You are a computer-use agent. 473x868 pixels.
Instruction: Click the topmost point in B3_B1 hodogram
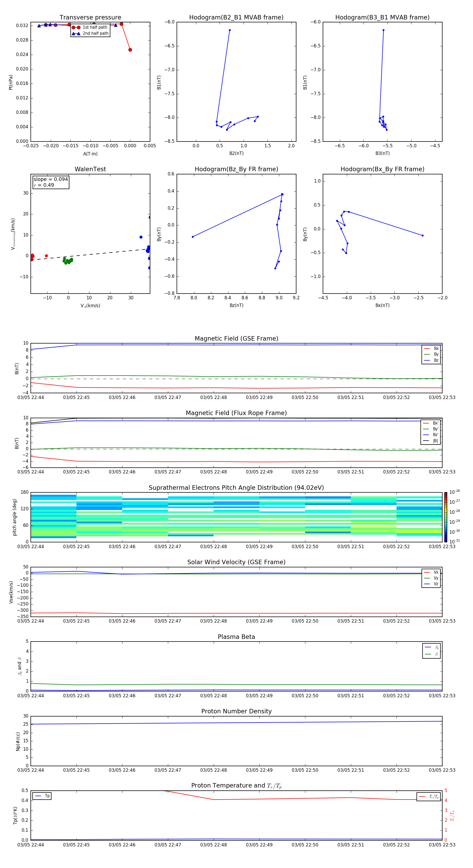pos(383,30)
